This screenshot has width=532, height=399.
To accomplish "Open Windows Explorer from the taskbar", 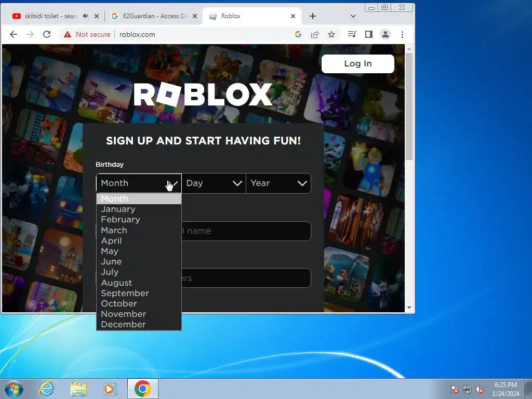I will click(x=78, y=389).
